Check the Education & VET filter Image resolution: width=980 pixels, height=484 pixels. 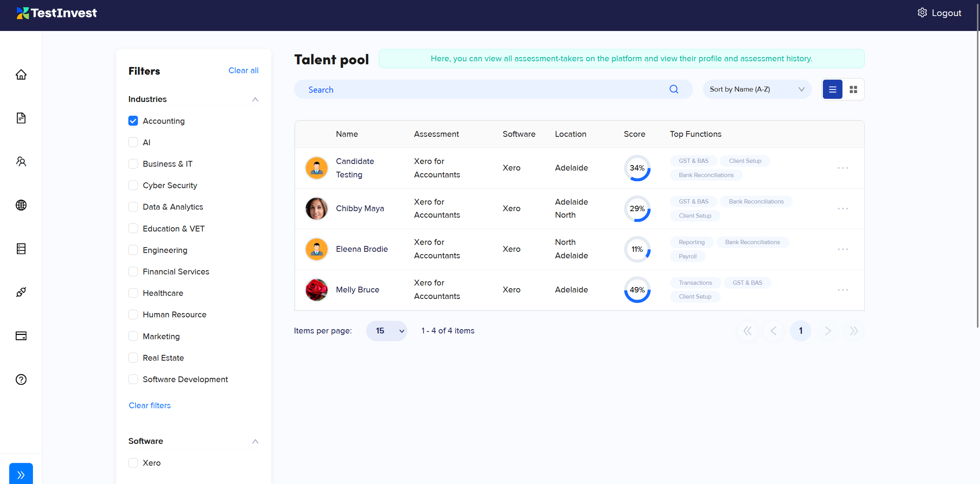coord(133,228)
